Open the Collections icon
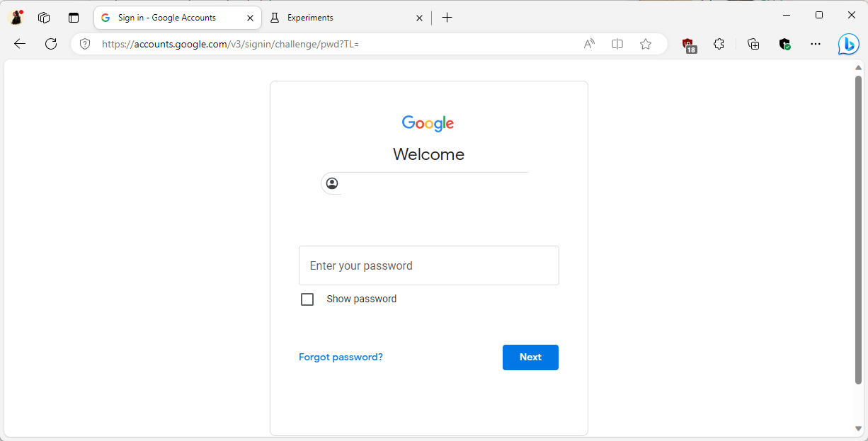 pyautogui.click(x=753, y=44)
